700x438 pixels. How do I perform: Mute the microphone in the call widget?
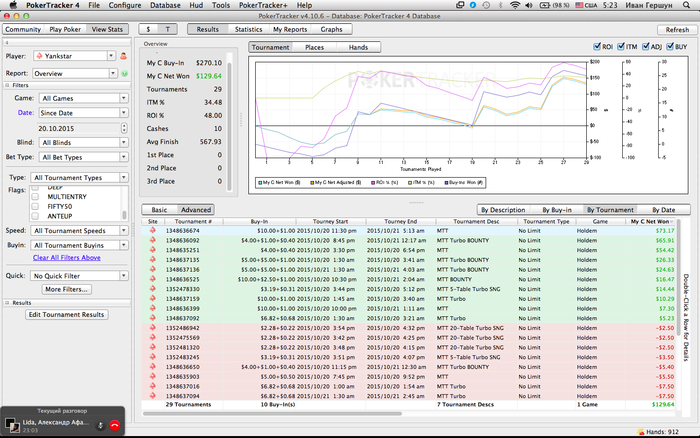[x=100, y=425]
